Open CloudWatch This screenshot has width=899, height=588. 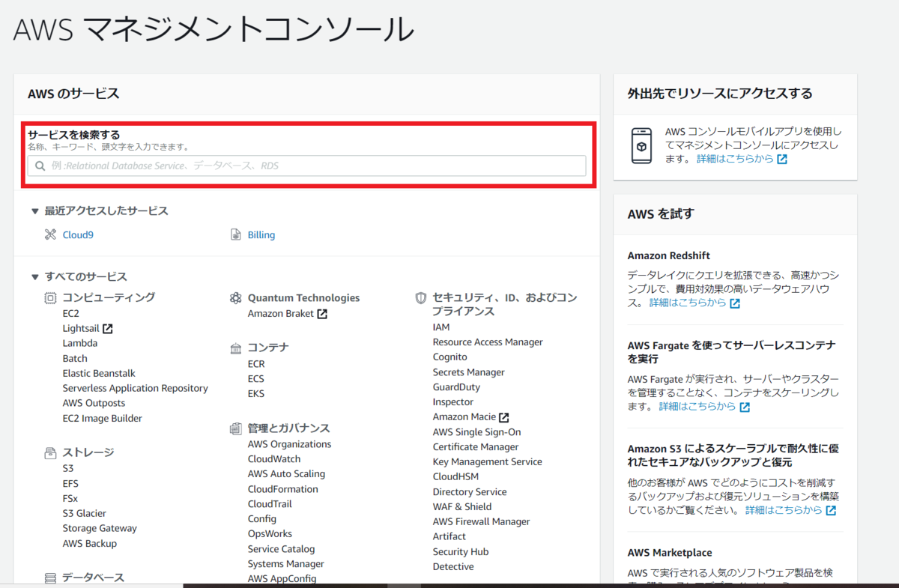click(274, 458)
